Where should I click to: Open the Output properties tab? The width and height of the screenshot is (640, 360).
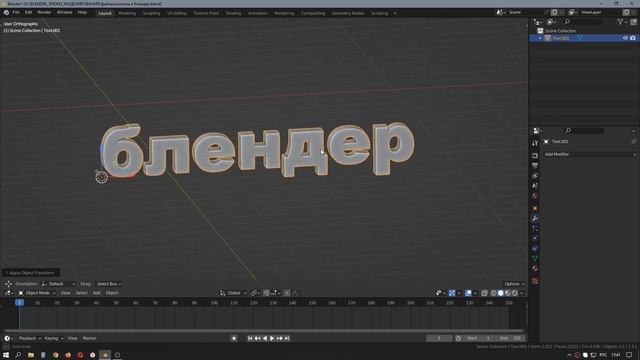coord(535,166)
